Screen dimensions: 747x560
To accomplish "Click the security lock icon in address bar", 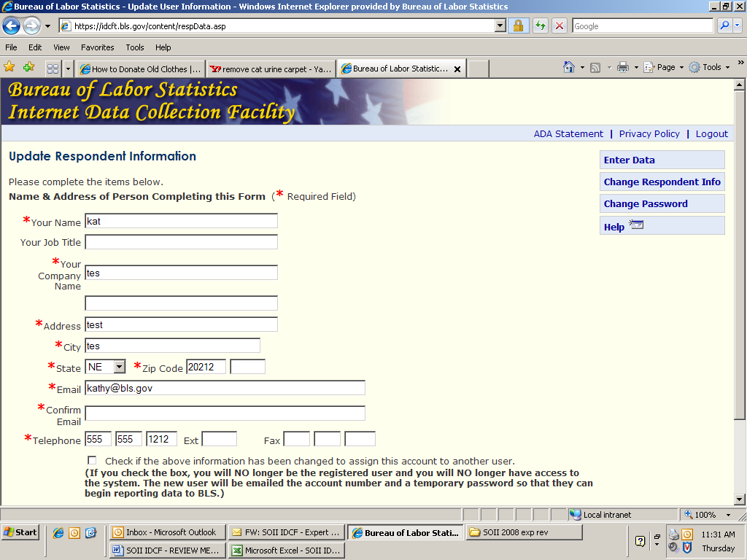I will 519,26.
